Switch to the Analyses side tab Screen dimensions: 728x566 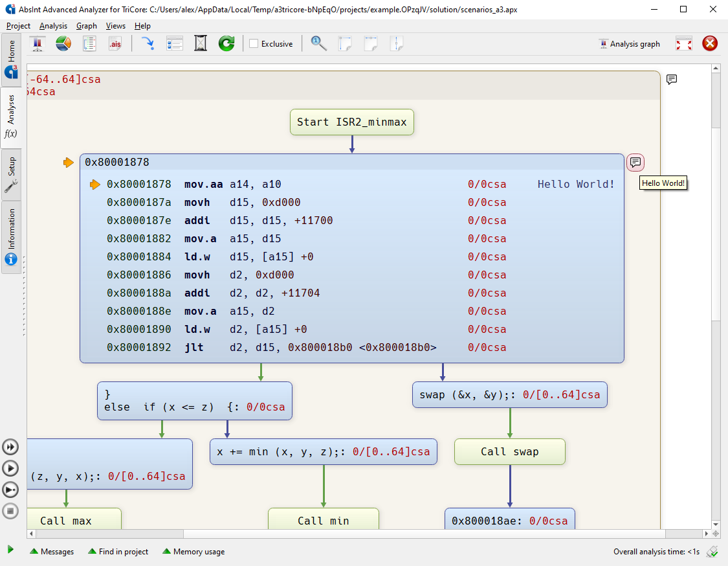coord(11,117)
